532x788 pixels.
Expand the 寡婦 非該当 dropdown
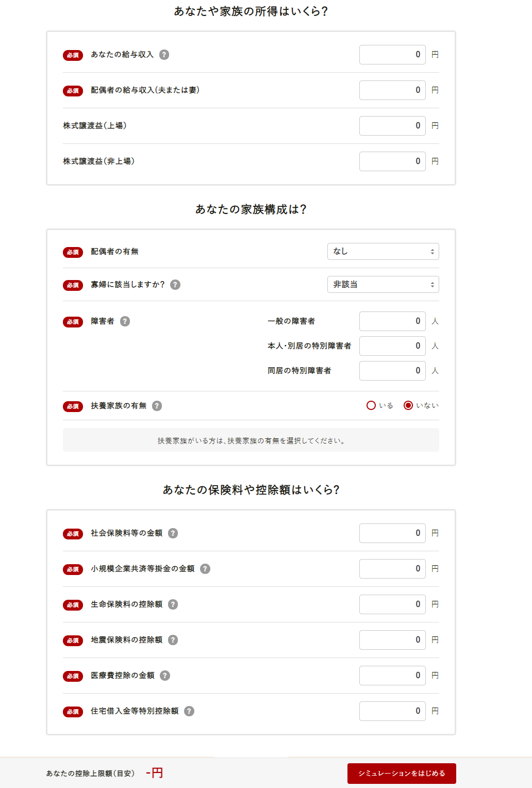383,285
